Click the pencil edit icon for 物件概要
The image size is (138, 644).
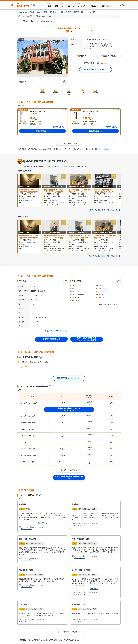(66, 281)
